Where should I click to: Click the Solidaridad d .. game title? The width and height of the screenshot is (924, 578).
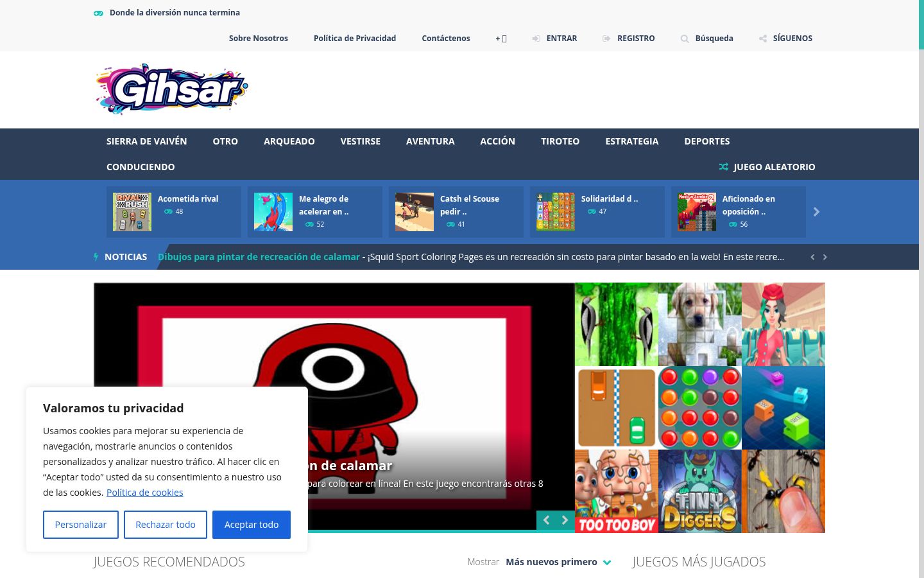click(610, 199)
